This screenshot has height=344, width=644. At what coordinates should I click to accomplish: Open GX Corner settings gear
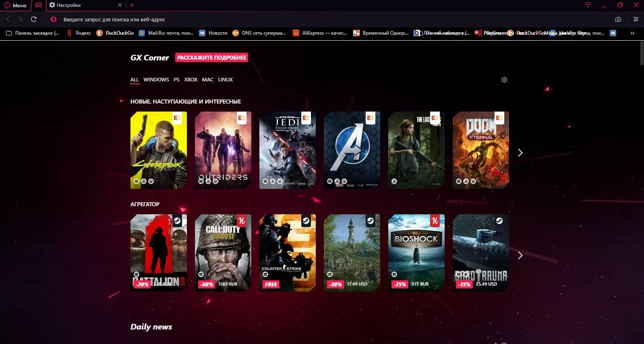(x=504, y=80)
